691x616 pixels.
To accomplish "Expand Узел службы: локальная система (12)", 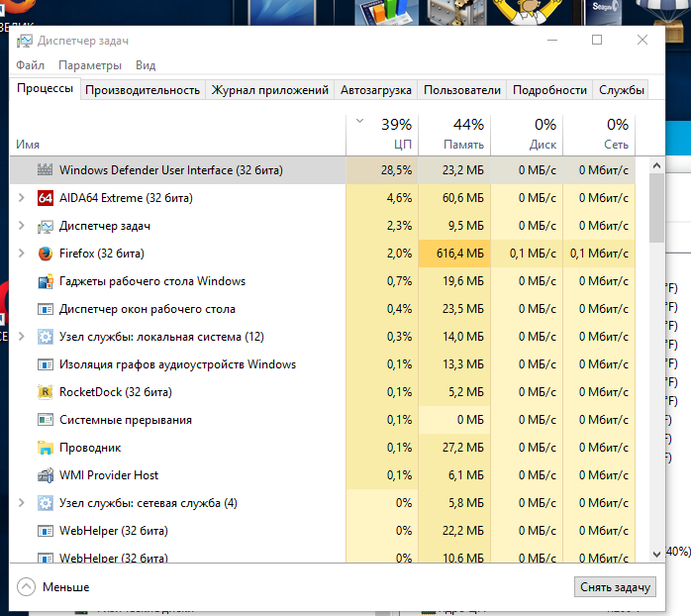I will tap(21, 337).
